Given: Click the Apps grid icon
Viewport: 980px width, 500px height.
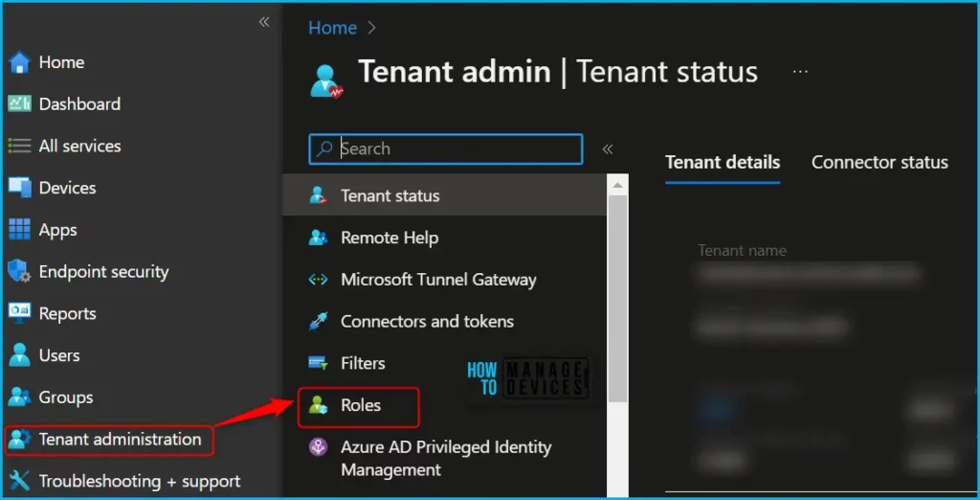Looking at the screenshot, I should click(x=19, y=230).
